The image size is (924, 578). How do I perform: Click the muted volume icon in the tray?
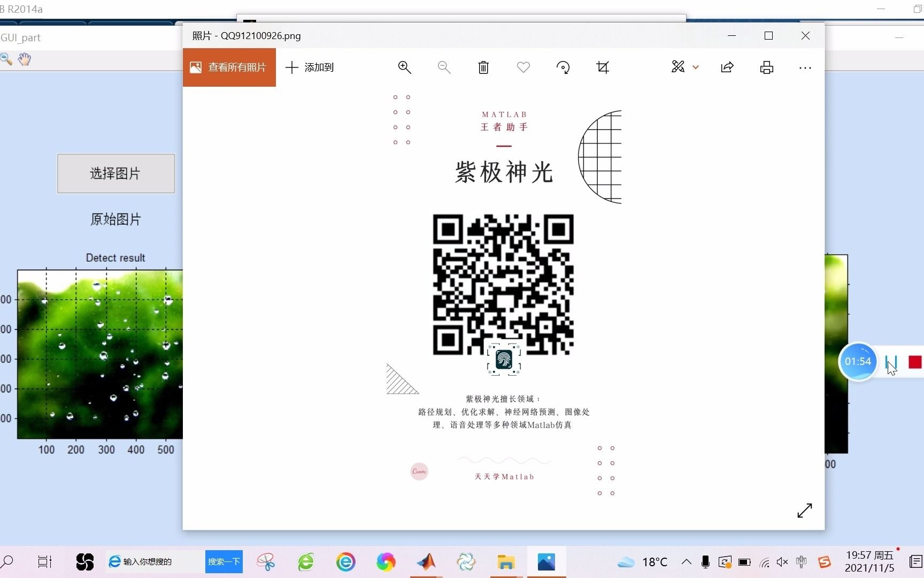click(782, 562)
